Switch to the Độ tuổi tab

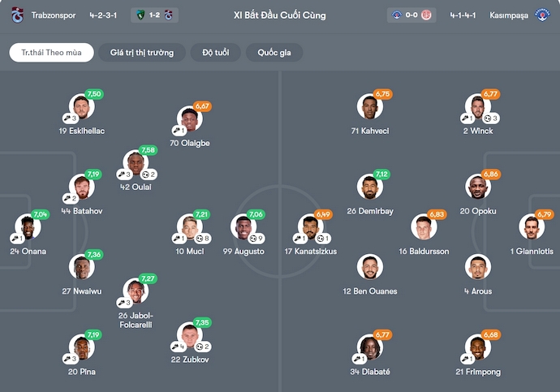215,53
